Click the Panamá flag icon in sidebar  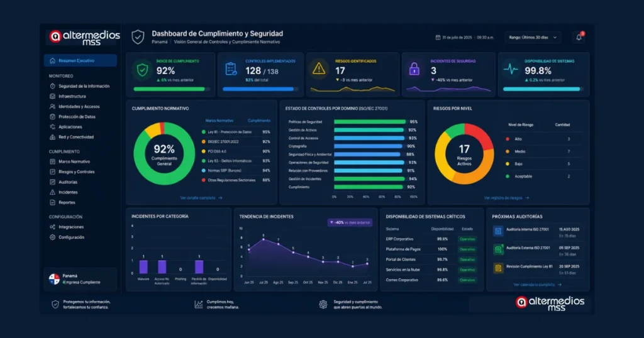coord(54,279)
